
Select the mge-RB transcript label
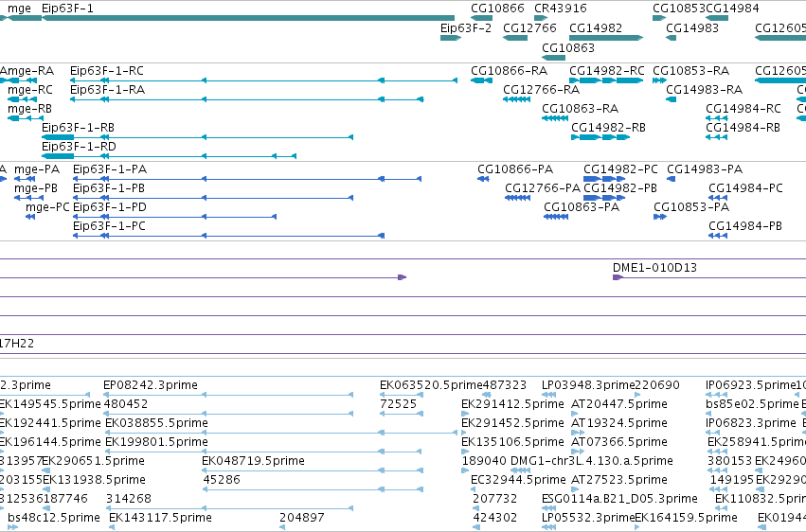[x=29, y=109]
